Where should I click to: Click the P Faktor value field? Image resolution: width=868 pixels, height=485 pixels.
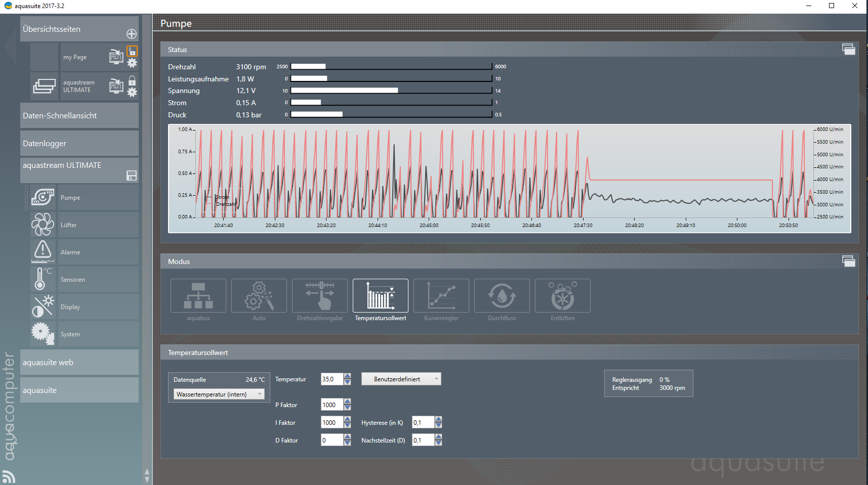(332, 405)
